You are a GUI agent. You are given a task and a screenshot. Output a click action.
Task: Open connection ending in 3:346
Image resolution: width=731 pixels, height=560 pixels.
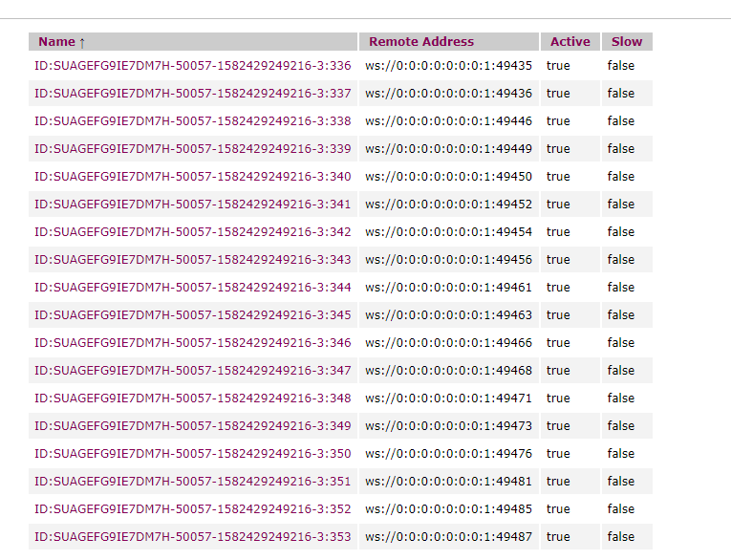click(193, 343)
